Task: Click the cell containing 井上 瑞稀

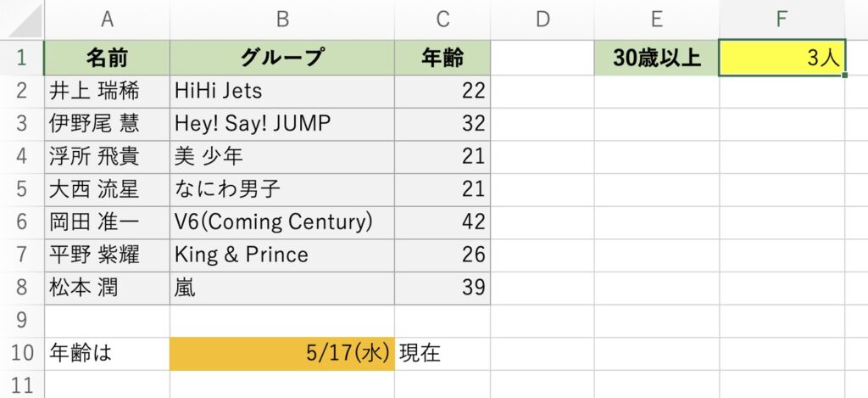Action: [107, 92]
